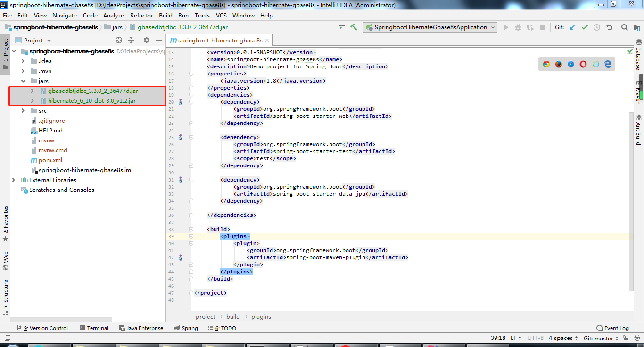This screenshot has height=347, width=644.
Task: Commit changes using the green checkmark icon
Action: (x=585, y=27)
